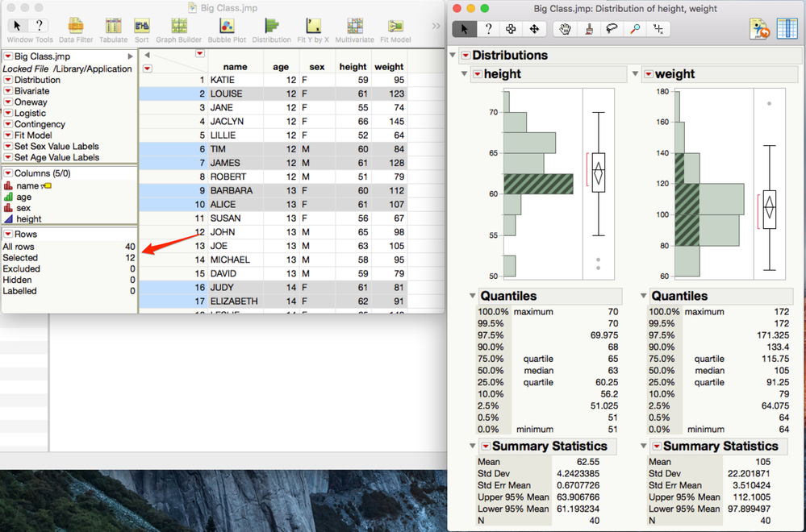Image resolution: width=806 pixels, height=532 pixels.
Task: Open the Columns panel red triangle menu
Action: pos(8,173)
